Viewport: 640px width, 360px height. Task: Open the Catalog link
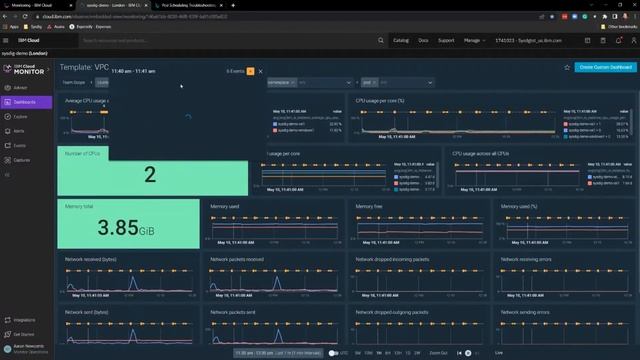click(401, 40)
